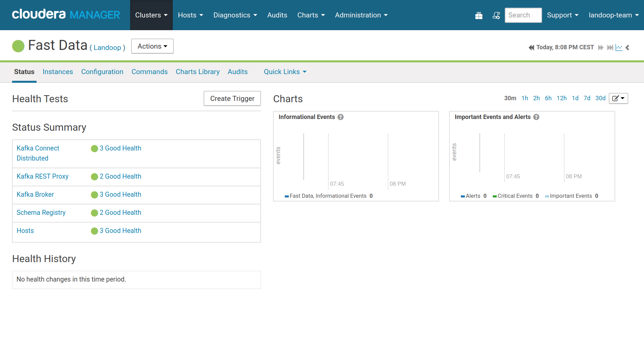Open the Administration dropdown

361,15
